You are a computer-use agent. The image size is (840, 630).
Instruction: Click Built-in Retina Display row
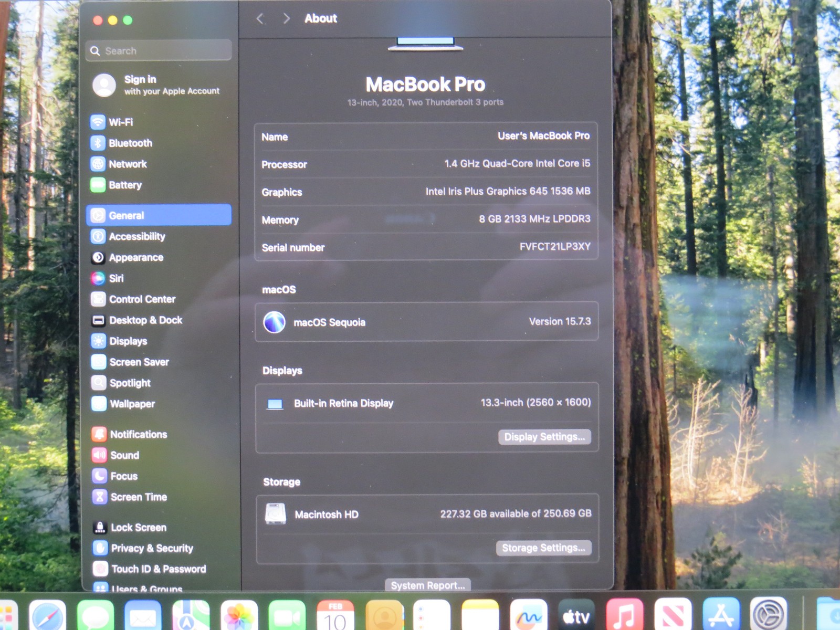[426, 403]
